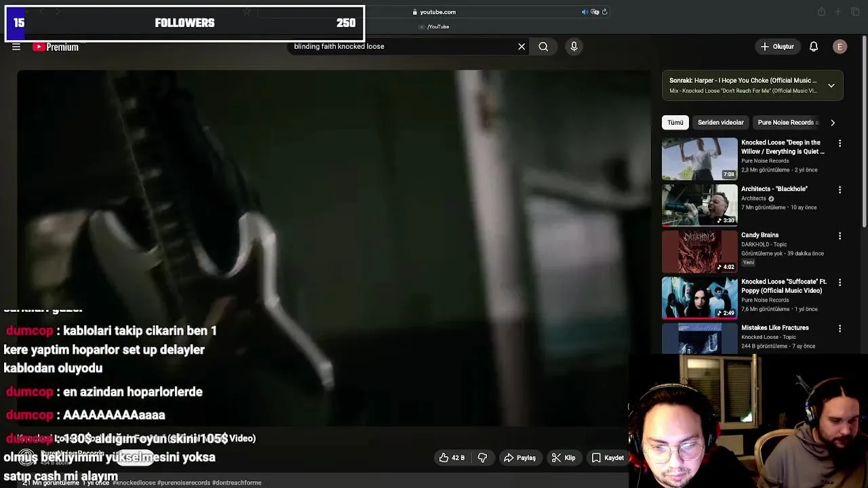Run search with magnifier button

[543, 47]
